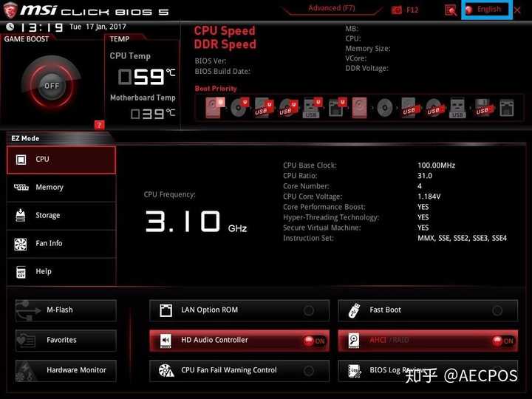
Task: Open the Storage tab
Action: click(61, 216)
